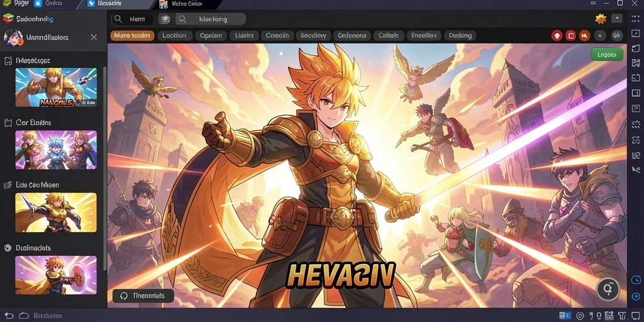The width and height of the screenshot is (644, 322).
Task: Click the magnifier icon in the "Hentt" search box
Action: click(x=118, y=19)
